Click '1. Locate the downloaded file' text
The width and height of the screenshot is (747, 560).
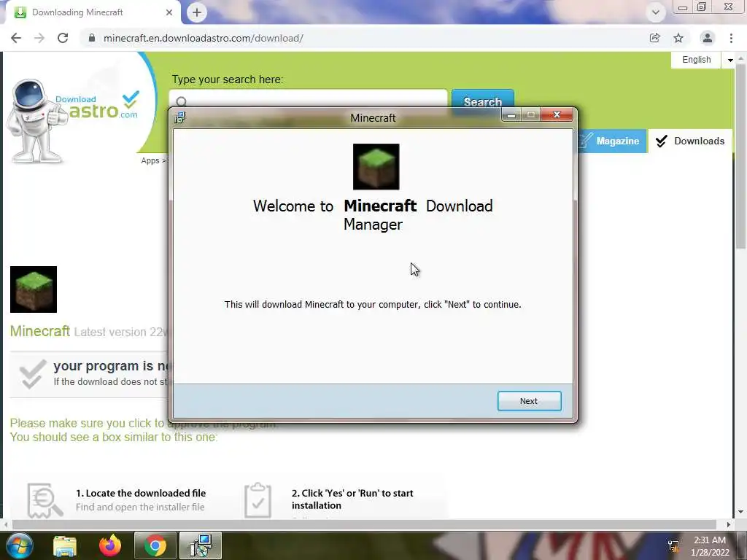click(x=141, y=494)
